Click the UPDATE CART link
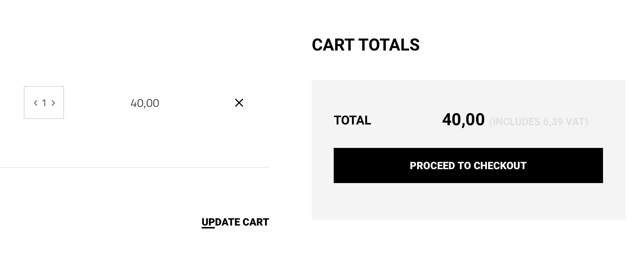The image size is (644, 279). (x=235, y=222)
